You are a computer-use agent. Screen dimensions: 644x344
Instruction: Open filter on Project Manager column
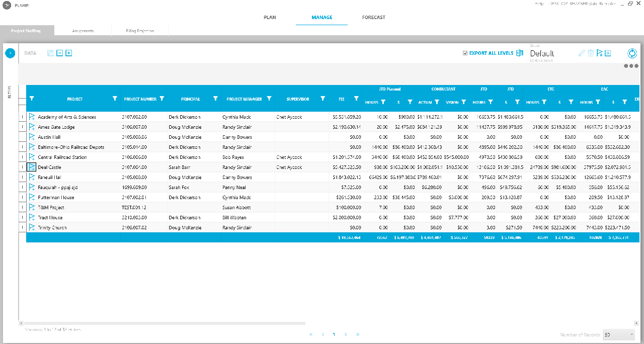tap(269, 99)
